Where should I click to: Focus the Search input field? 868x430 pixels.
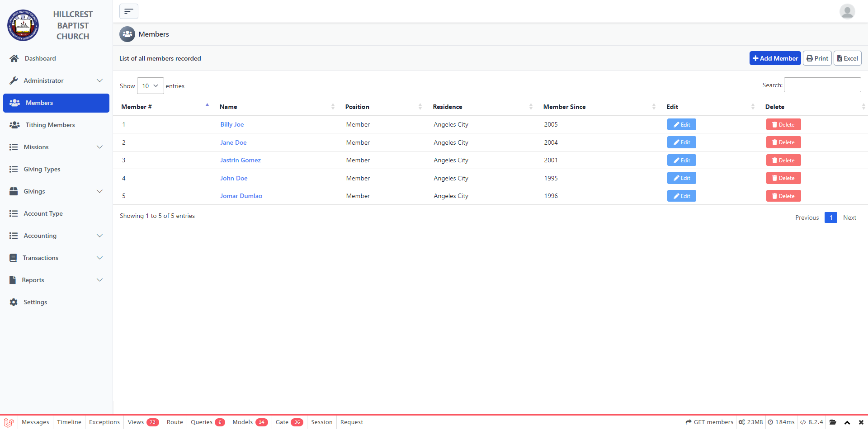pyautogui.click(x=822, y=85)
